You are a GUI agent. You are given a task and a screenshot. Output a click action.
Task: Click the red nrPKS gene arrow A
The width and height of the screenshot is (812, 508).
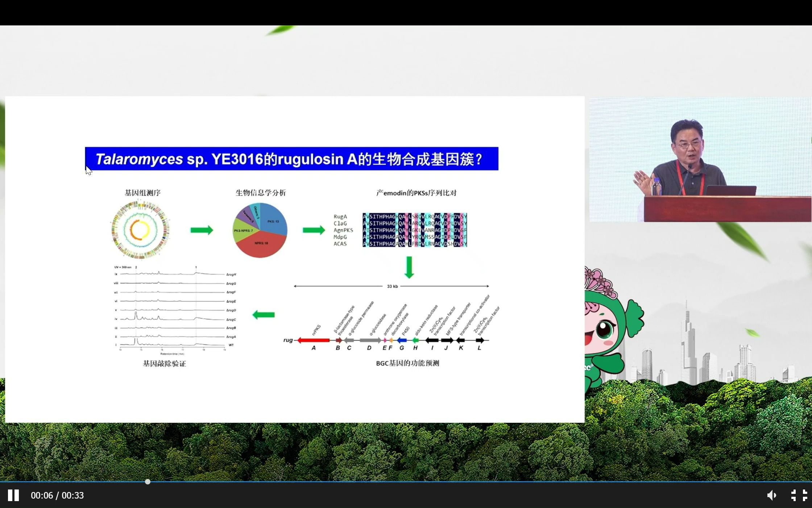click(x=314, y=340)
